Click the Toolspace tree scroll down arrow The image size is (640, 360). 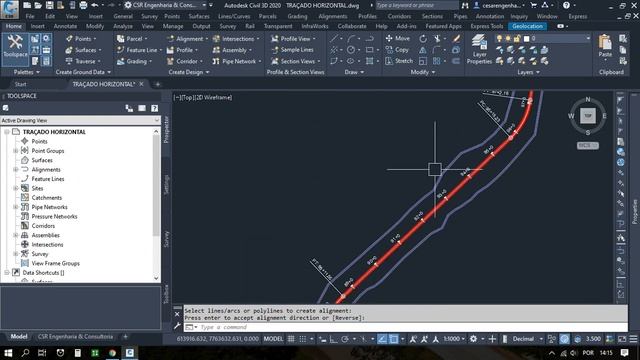(156, 278)
